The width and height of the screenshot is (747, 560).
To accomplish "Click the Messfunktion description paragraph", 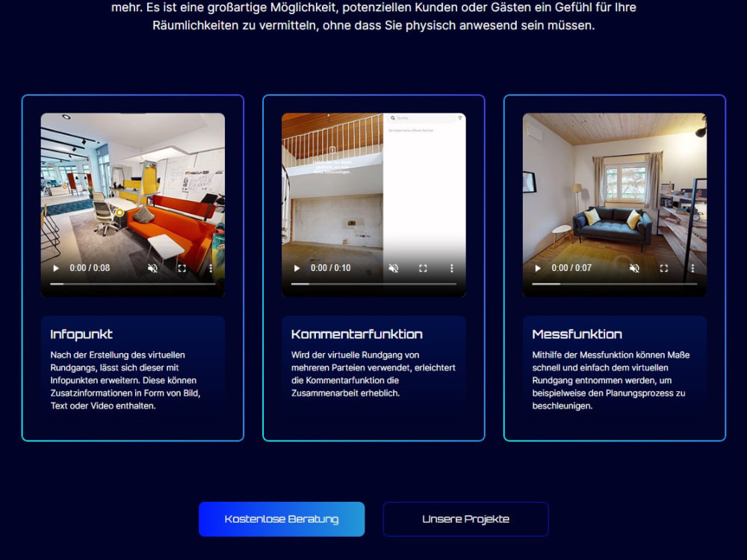I will tap(611, 381).
